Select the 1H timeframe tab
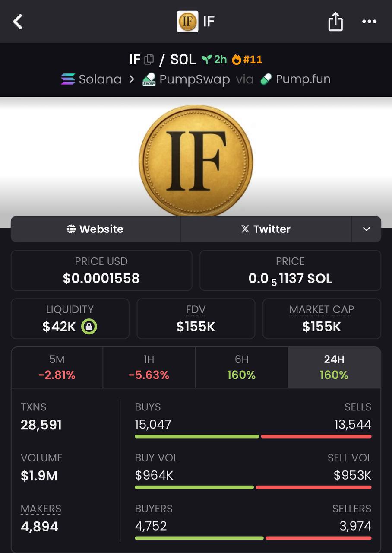 click(x=149, y=368)
